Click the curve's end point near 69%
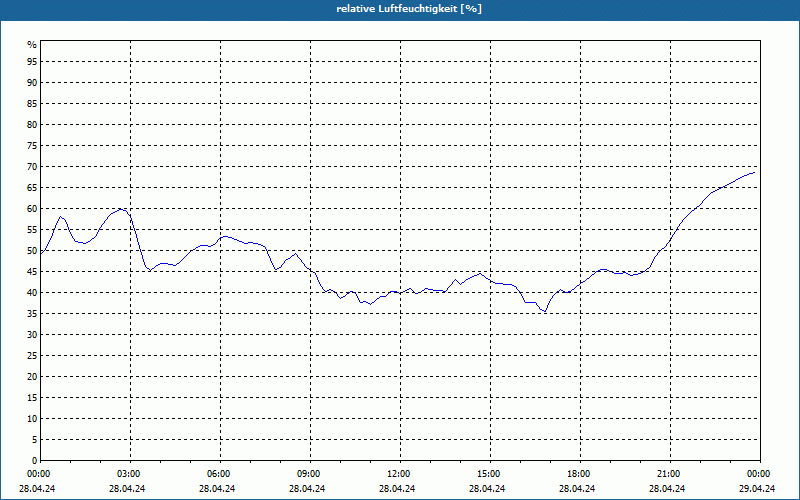The height and width of the screenshot is (500, 800). click(754, 172)
